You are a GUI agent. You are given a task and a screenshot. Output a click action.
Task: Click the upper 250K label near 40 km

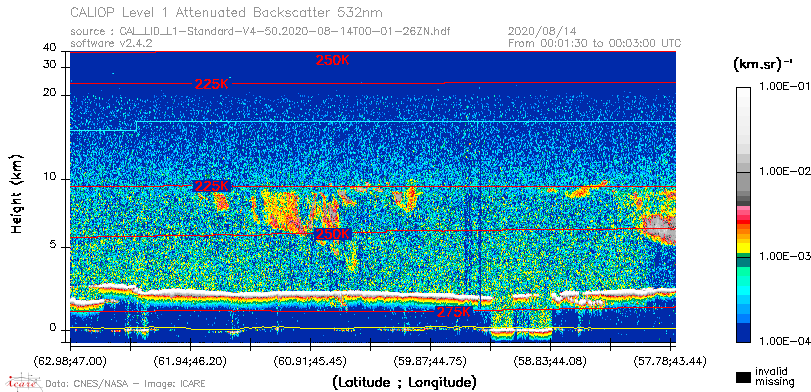click(333, 60)
